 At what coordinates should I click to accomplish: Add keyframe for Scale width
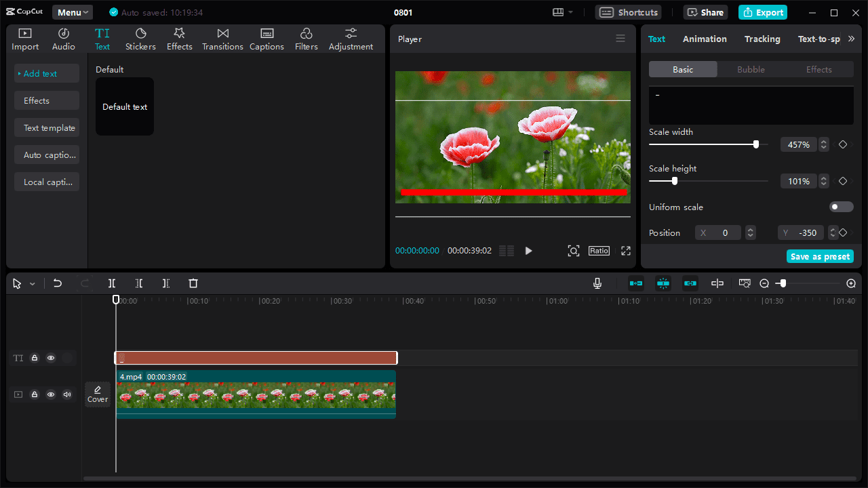[x=843, y=144]
